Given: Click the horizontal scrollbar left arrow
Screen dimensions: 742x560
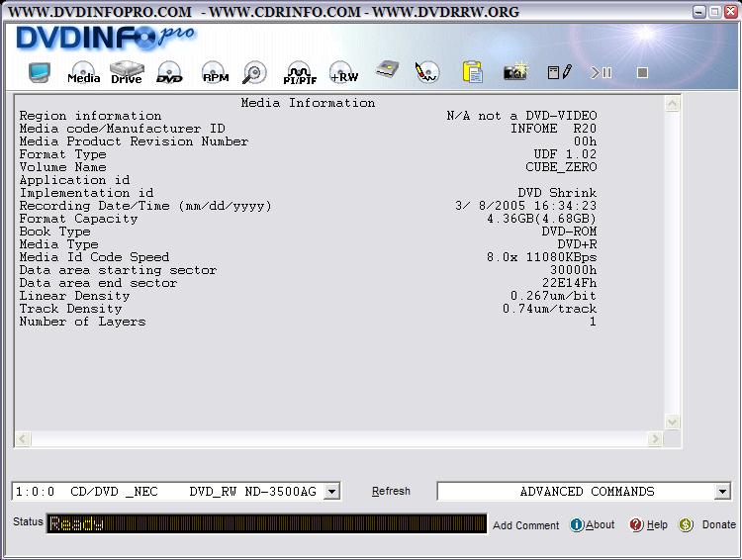Looking at the screenshot, I should click(23, 439).
